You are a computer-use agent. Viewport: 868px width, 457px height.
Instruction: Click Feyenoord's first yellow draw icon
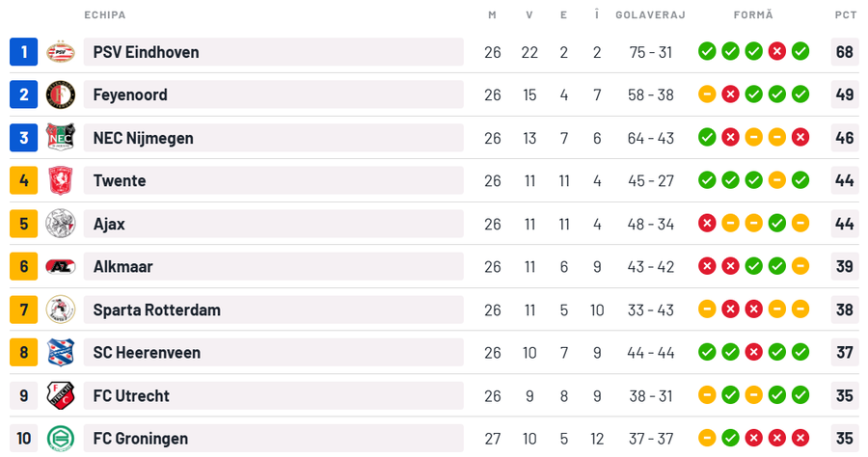point(707,94)
